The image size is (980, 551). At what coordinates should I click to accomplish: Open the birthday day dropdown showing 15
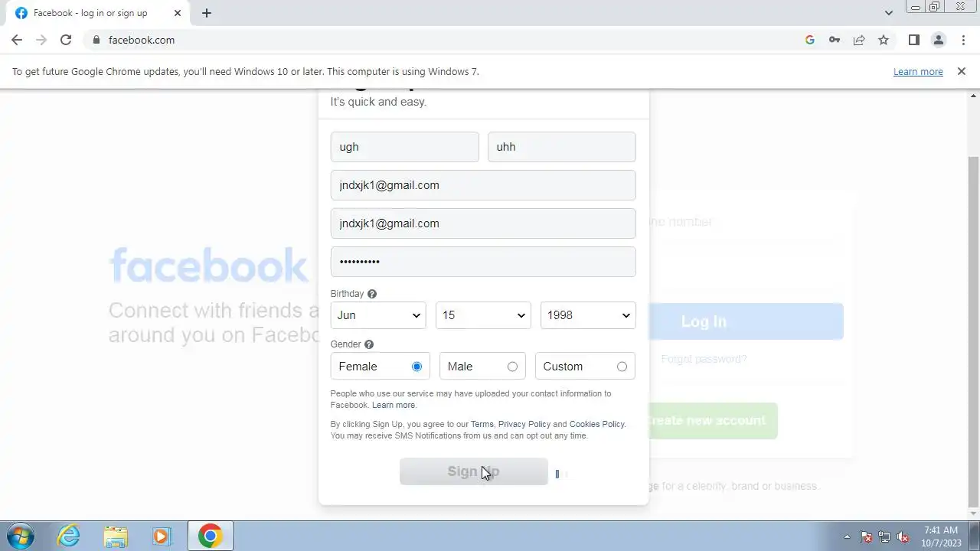(x=483, y=315)
